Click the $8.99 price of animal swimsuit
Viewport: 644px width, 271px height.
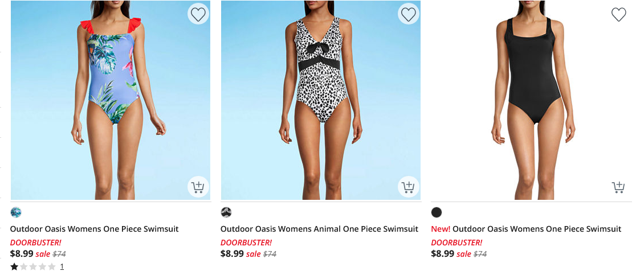point(232,254)
